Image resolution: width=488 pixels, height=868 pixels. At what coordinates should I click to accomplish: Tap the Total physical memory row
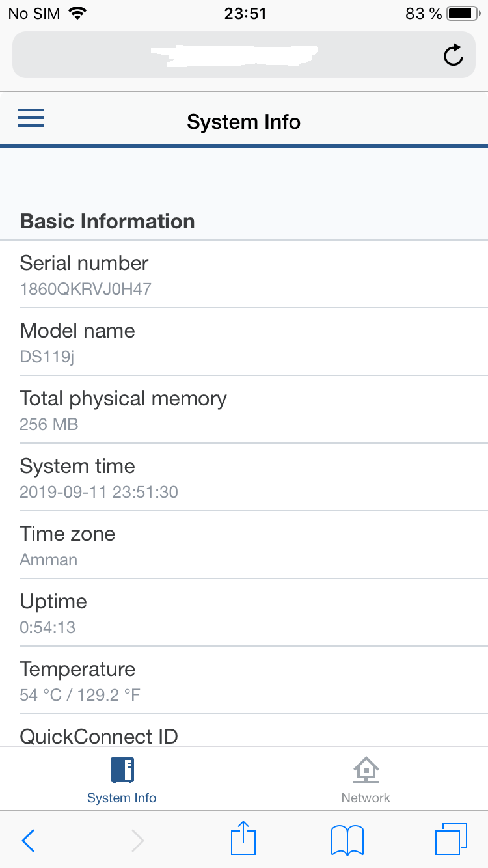pyautogui.click(x=244, y=410)
